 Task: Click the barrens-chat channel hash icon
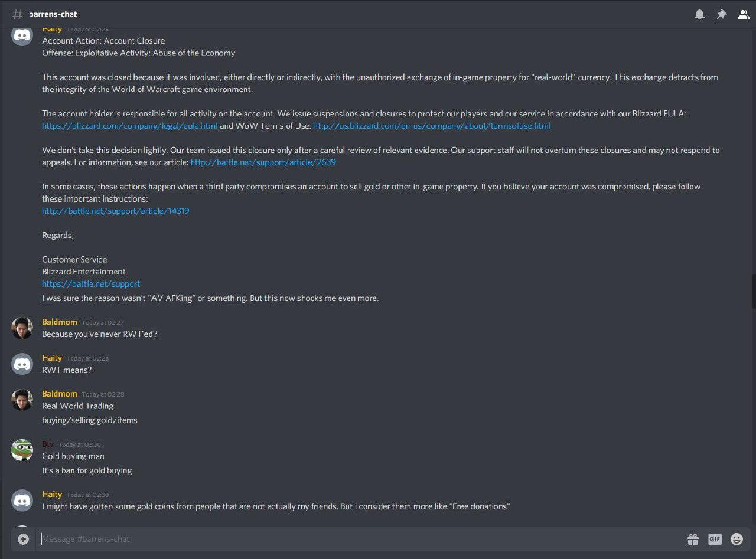tap(18, 14)
